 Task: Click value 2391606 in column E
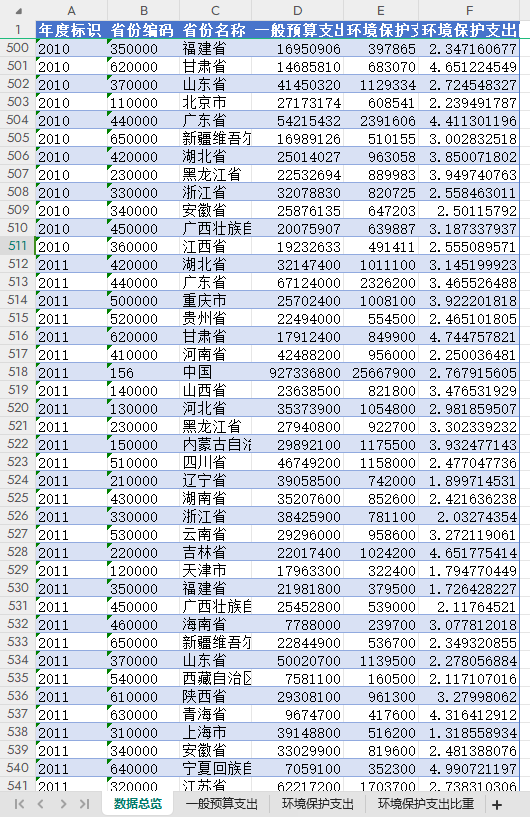tap(380, 120)
